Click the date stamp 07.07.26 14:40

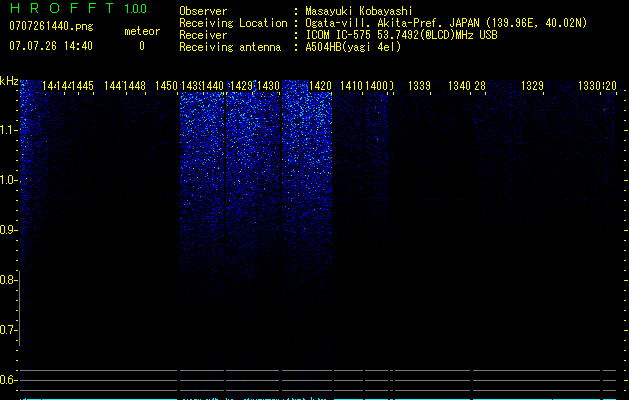[51, 46]
